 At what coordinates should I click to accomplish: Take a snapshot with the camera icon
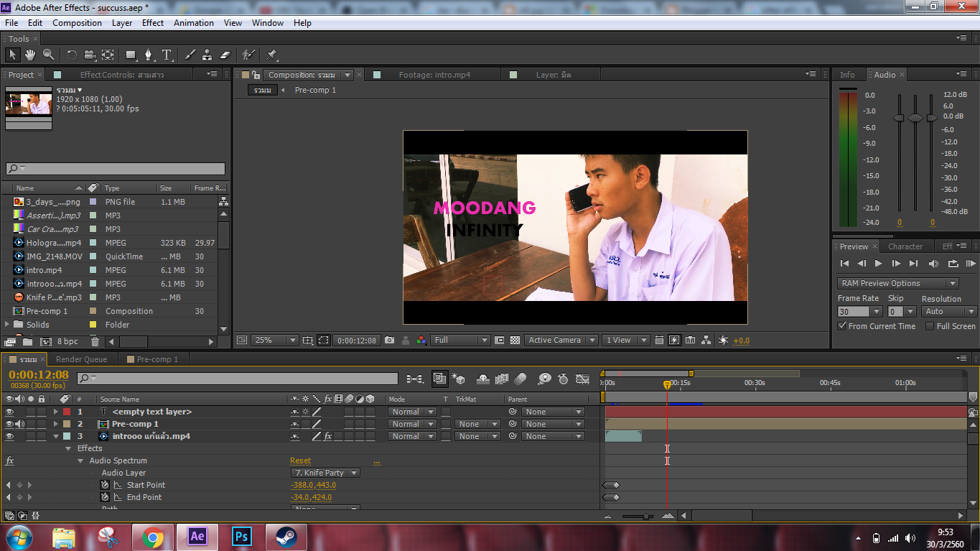389,341
